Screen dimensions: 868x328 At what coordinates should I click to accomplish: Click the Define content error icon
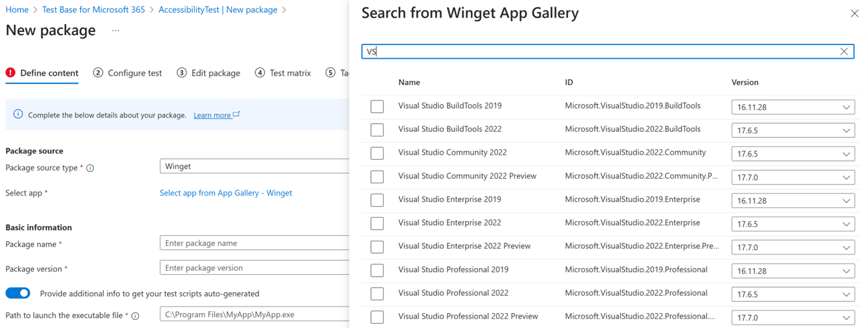click(11, 73)
